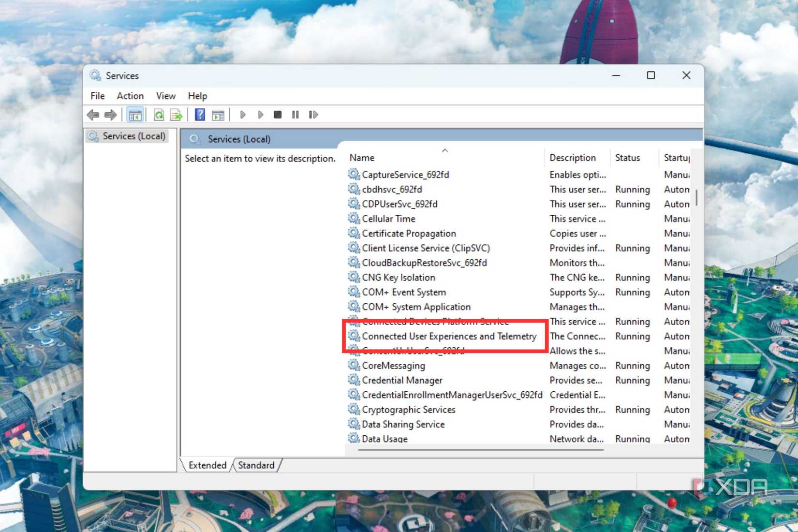Click the Refresh icon in the toolbar
Screen dimensions: 798x532
click(x=159, y=115)
